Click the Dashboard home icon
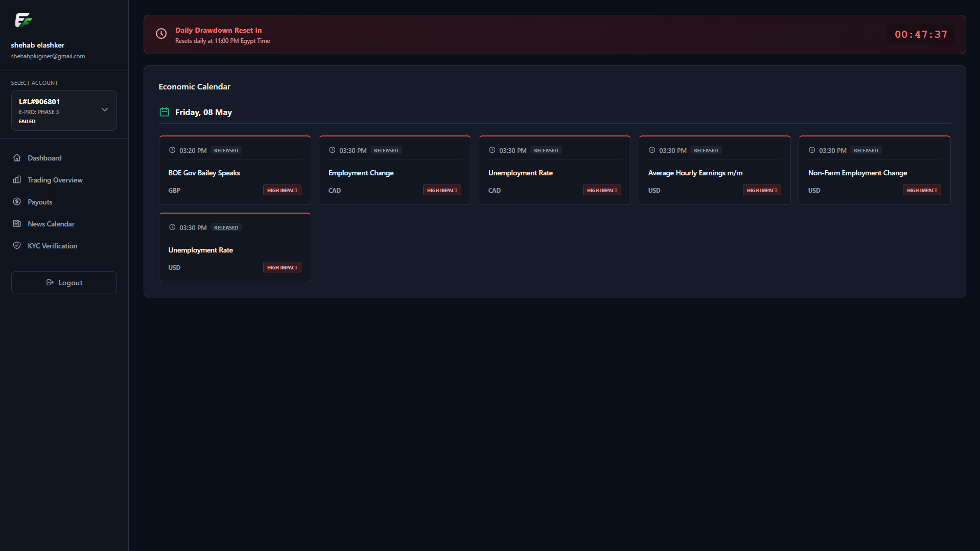The image size is (980, 551). [x=17, y=158]
